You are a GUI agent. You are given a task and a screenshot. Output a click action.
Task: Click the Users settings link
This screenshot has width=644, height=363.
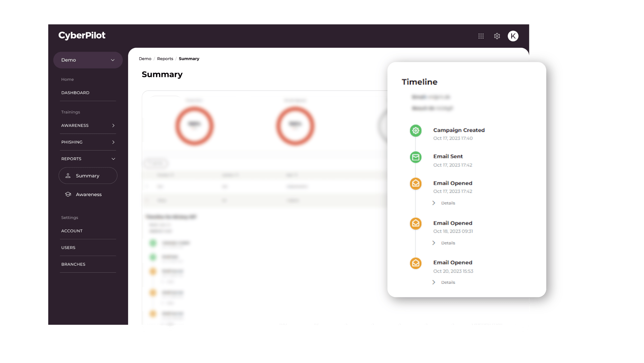(x=68, y=247)
